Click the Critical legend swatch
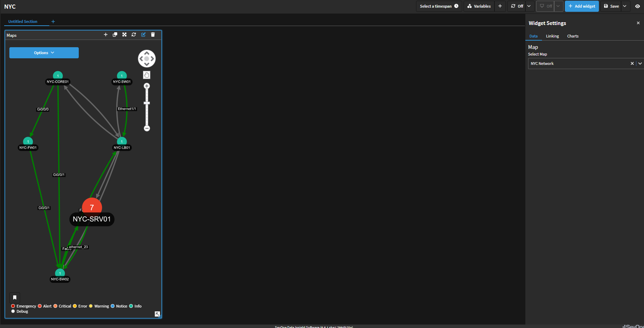The image size is (644, 328). pyautogui.click(x=55, y=306)
